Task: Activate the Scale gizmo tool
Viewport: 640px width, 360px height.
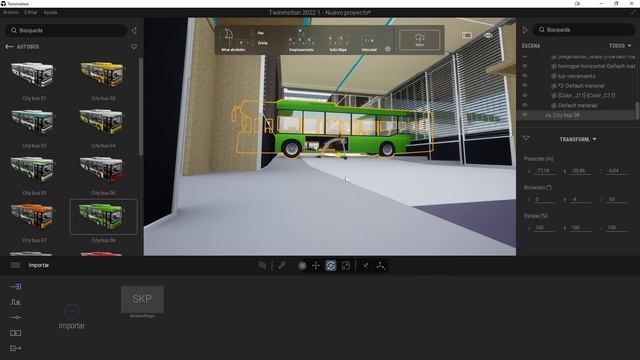Action: [x=346, y=266]
